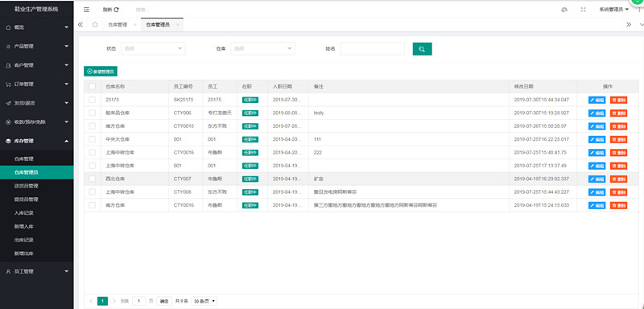Edit the SK25175 employee row
644x309 pixels.
point(597,100)
